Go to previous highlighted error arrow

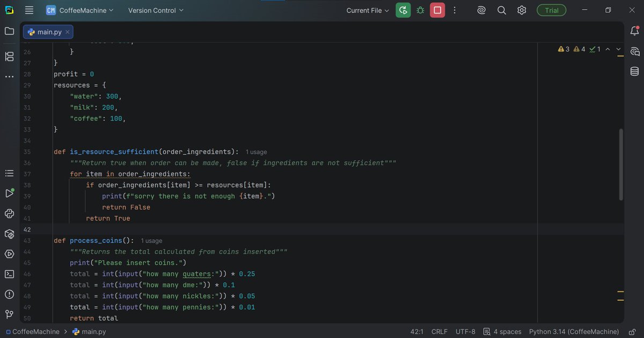(x=608, y=49)
